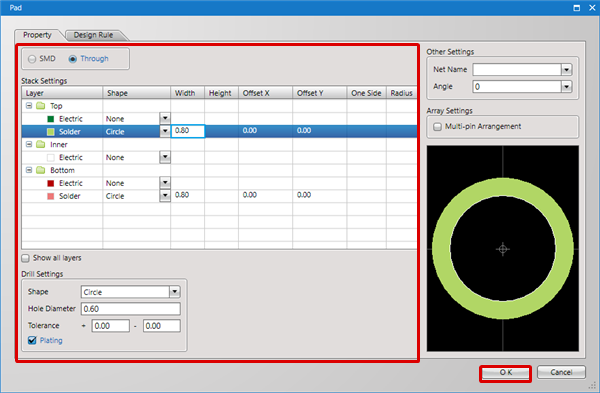Open the Design Rule tab
600x393 pixels.
[93, 35]
